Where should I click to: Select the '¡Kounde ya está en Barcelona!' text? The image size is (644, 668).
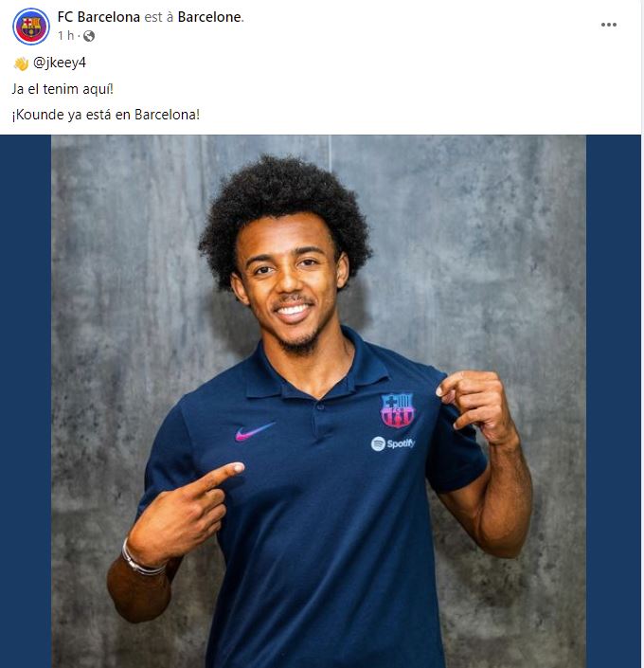click(106, 115)
